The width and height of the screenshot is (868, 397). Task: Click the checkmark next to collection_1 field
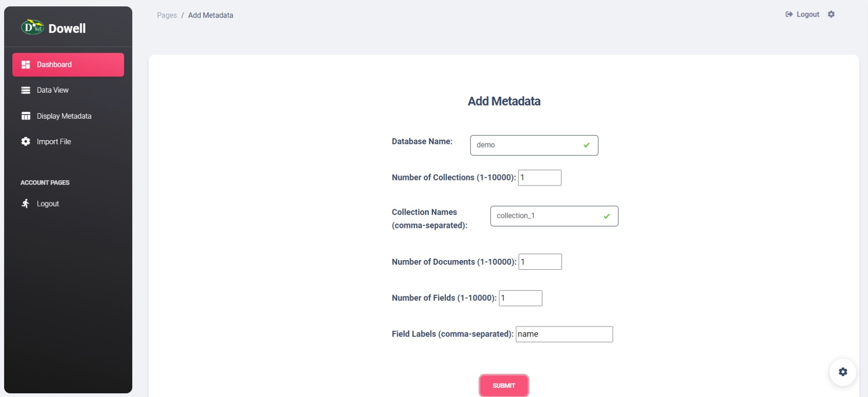point(606,216)
